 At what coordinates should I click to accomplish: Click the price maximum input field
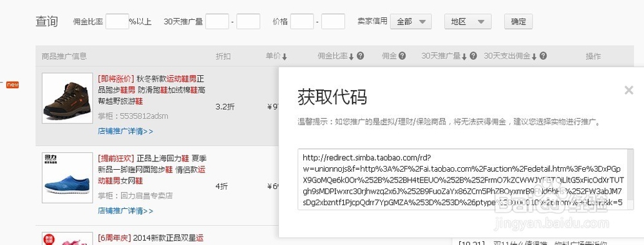point(333,21)
